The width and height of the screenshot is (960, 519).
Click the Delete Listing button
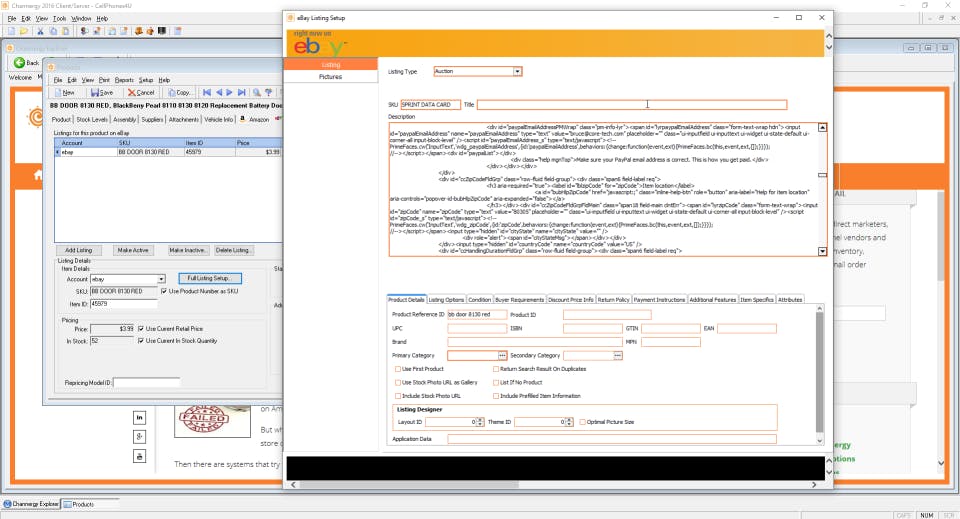(x=233, y=250)
